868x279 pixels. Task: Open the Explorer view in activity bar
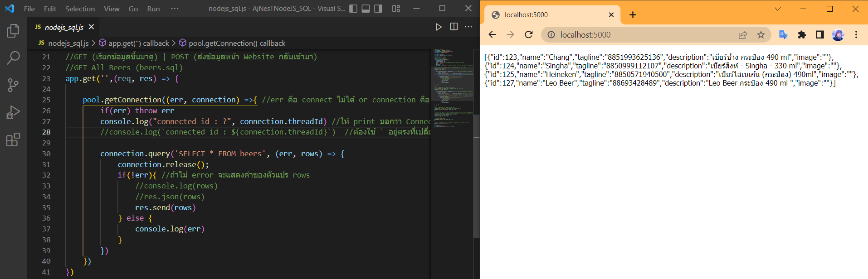coord(13,31)
